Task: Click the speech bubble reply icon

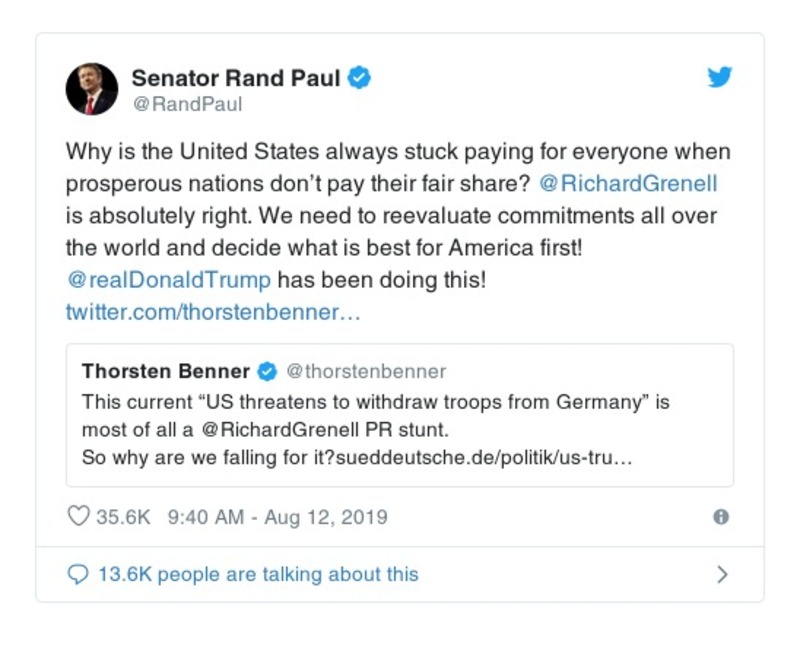Action: pyautogui.click(x=78, y=574)
